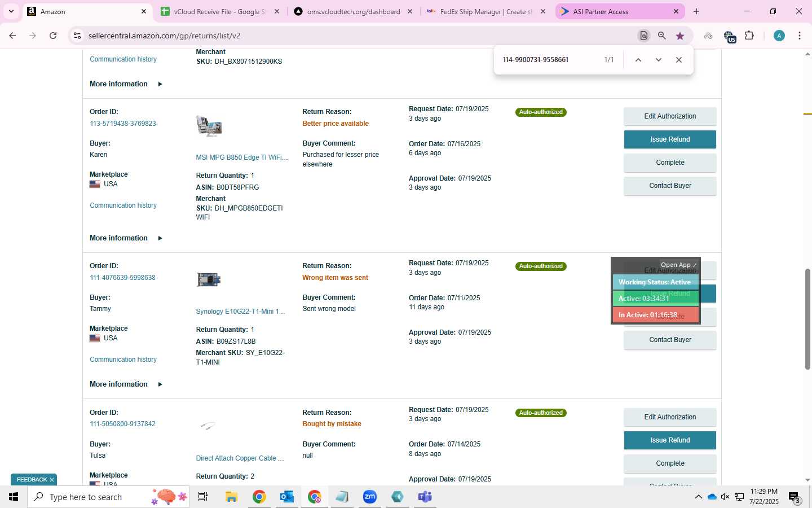812x508 pixels.
Task: Close the FedEx Ship Manager tab
Action: [543, 11]
